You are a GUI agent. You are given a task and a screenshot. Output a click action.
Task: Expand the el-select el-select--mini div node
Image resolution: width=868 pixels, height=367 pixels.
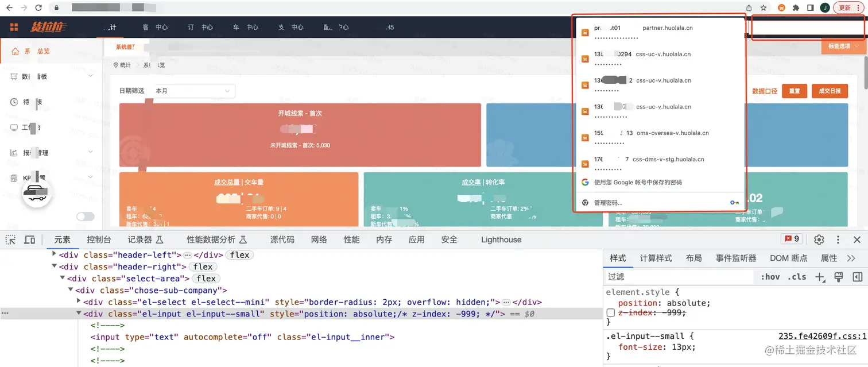(79, 302)
